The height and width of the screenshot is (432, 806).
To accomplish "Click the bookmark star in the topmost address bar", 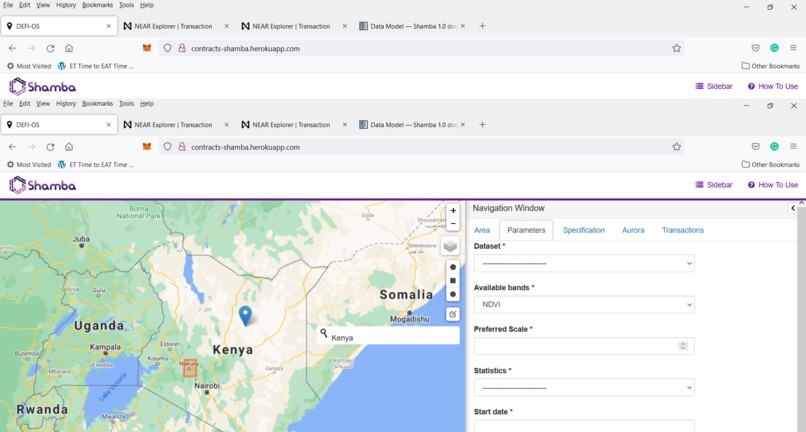I will pos(676,48).
